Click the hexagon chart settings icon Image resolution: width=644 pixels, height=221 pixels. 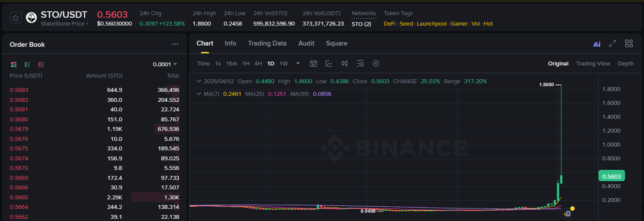[x=376, y=63]
